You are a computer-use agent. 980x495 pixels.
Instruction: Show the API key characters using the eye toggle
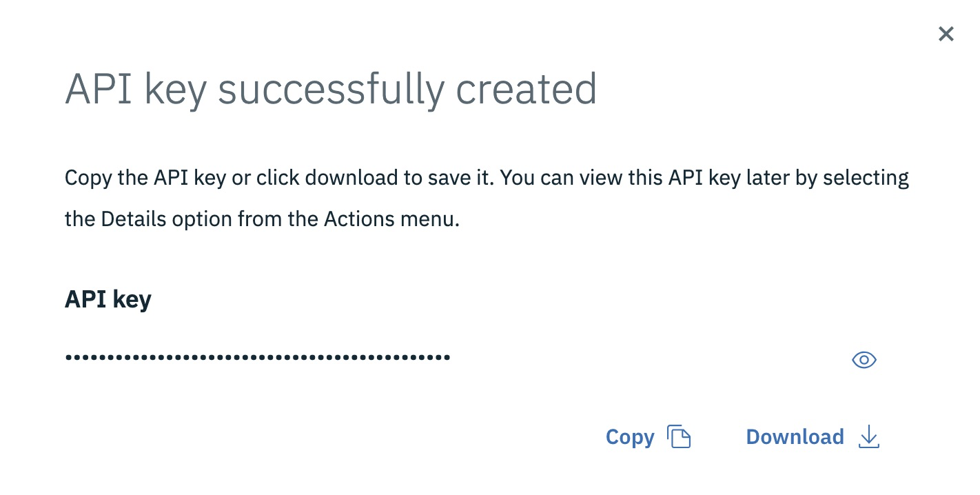pos(864,360)
